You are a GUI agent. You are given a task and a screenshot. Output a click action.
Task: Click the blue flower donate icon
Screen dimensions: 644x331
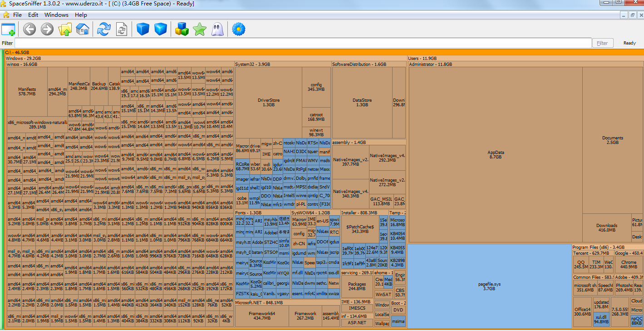tap(239, 30)
